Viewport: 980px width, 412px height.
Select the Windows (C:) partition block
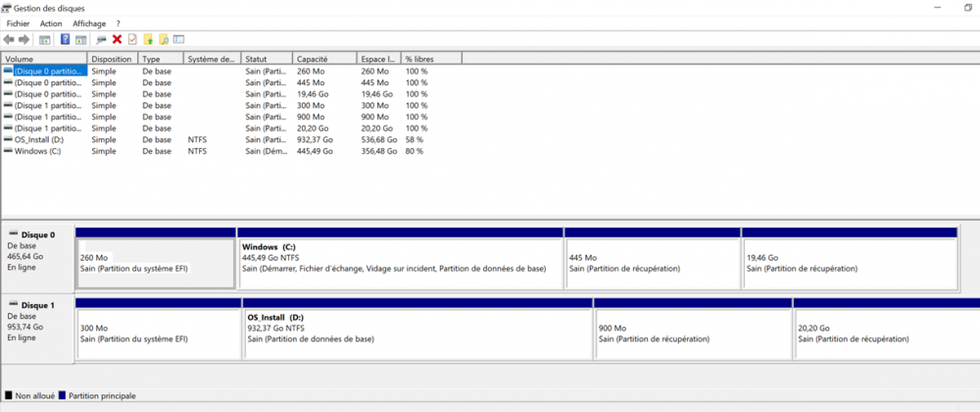(401, 263)
